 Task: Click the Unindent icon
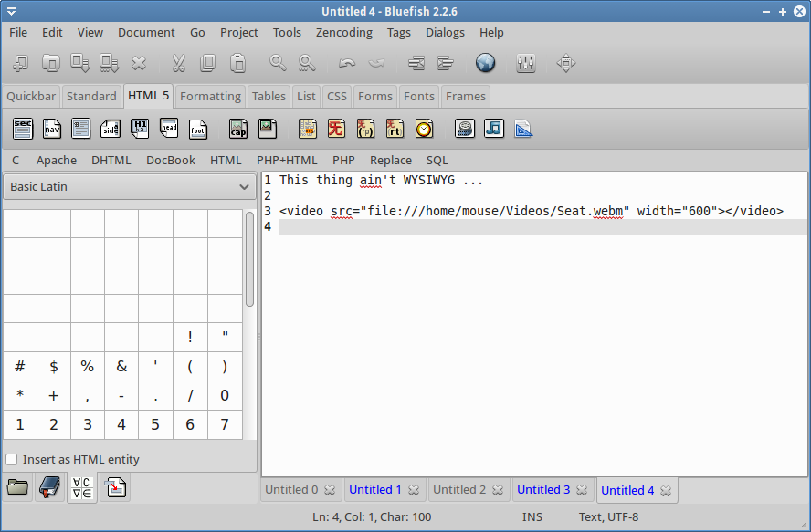click(x=416, y=63)
